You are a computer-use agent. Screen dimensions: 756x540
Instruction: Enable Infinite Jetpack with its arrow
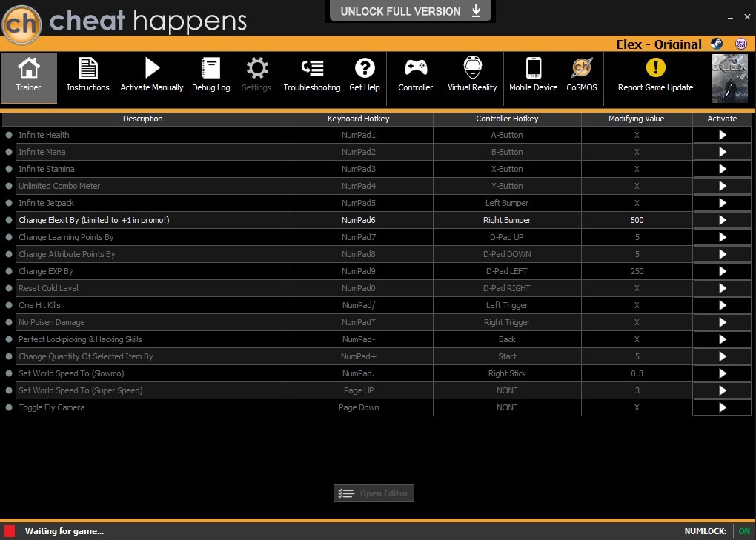(x=722, y=203)
